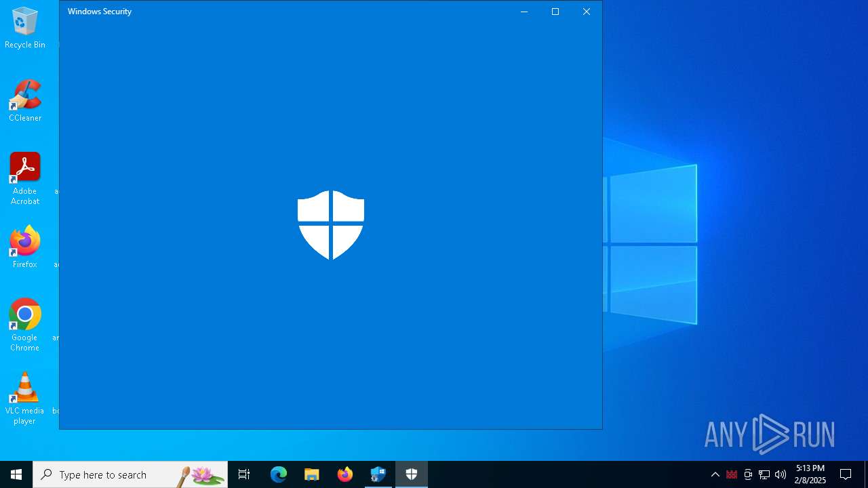Click the Windows Security title text
The height and width of the screenshot is (488, 868).
100,12
